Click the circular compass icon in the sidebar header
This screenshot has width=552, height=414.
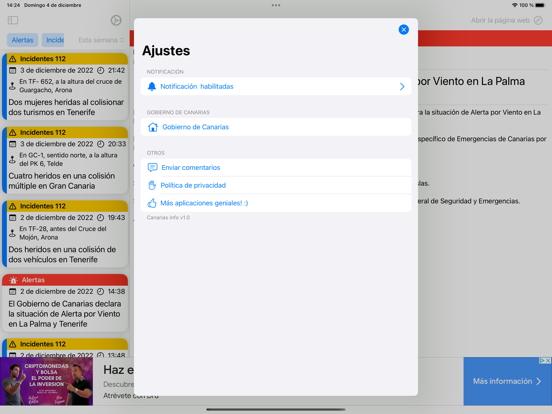pyautogui.click(x=116, y=20)
